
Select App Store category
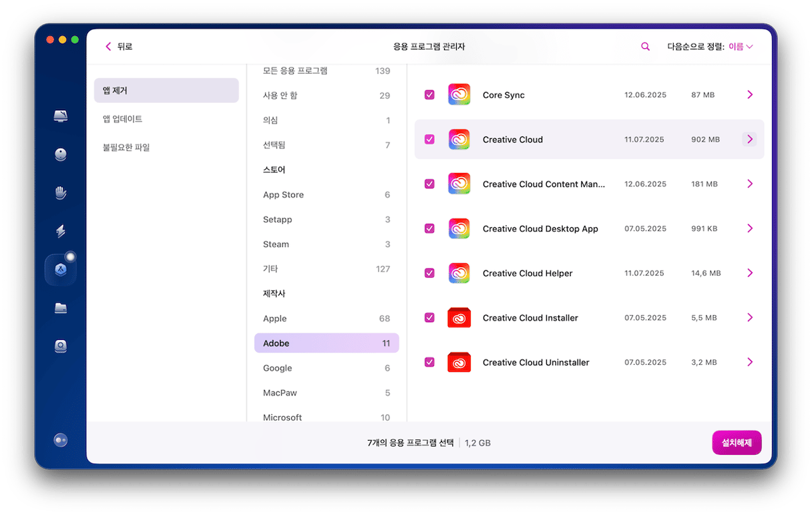tap(327, 195)
